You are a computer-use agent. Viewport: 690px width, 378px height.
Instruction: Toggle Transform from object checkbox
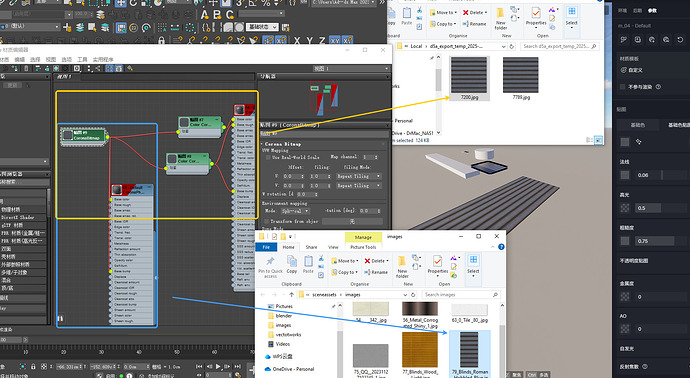(x=266, y=221)
